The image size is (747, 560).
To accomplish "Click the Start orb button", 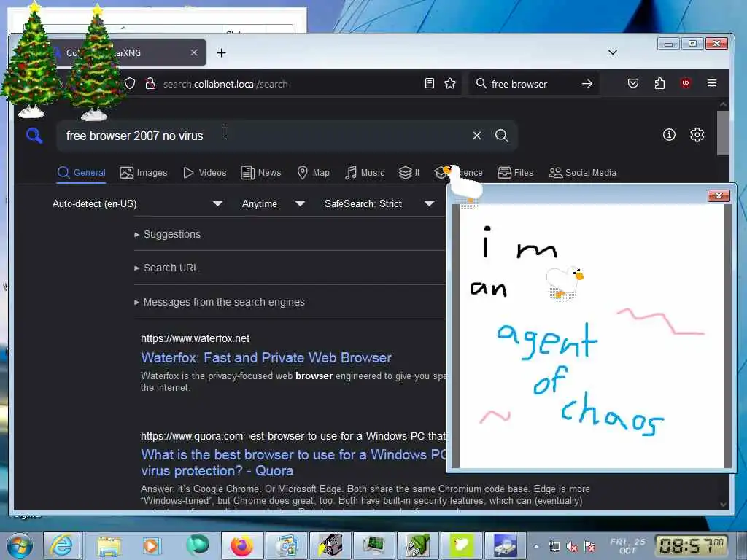I will click(20, 545).
